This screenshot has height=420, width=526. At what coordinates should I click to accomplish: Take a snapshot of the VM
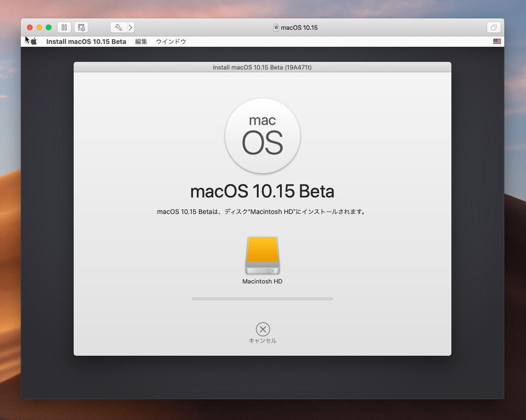[x=81, y=27]
